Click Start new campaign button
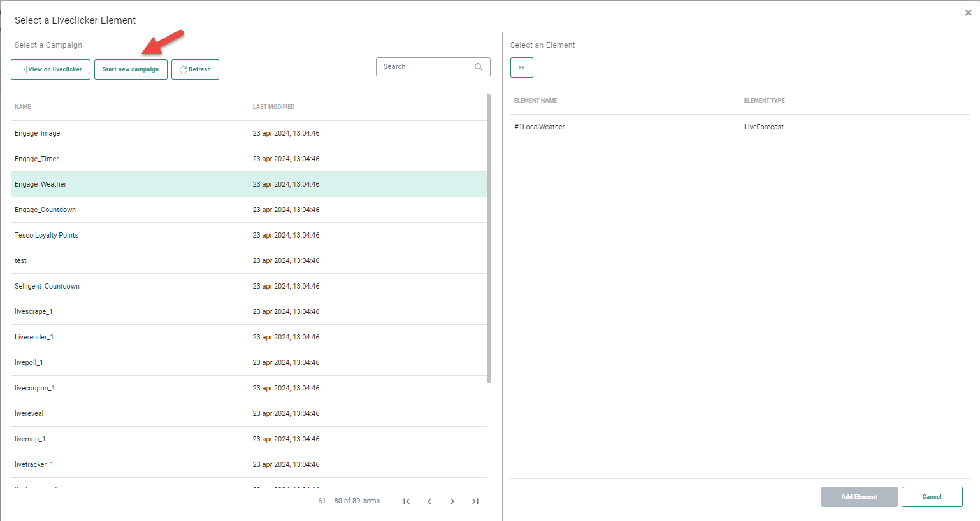 pos(131,69)
